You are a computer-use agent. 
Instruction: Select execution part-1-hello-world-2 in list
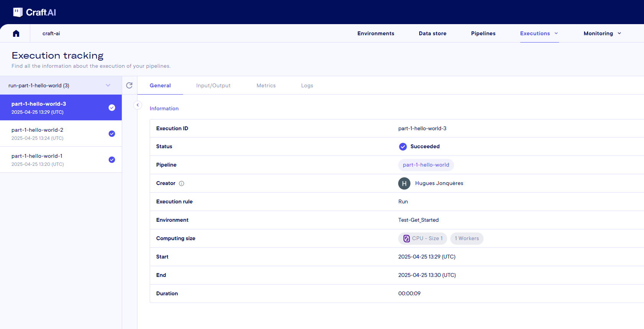tap(61, 134)
